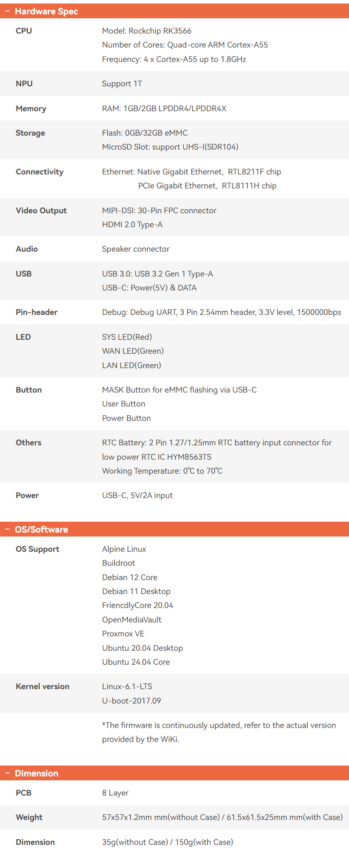Click the Alpine Linux entry
The height and width of the screenshot is (868, 349).
(x=124, y=549)
